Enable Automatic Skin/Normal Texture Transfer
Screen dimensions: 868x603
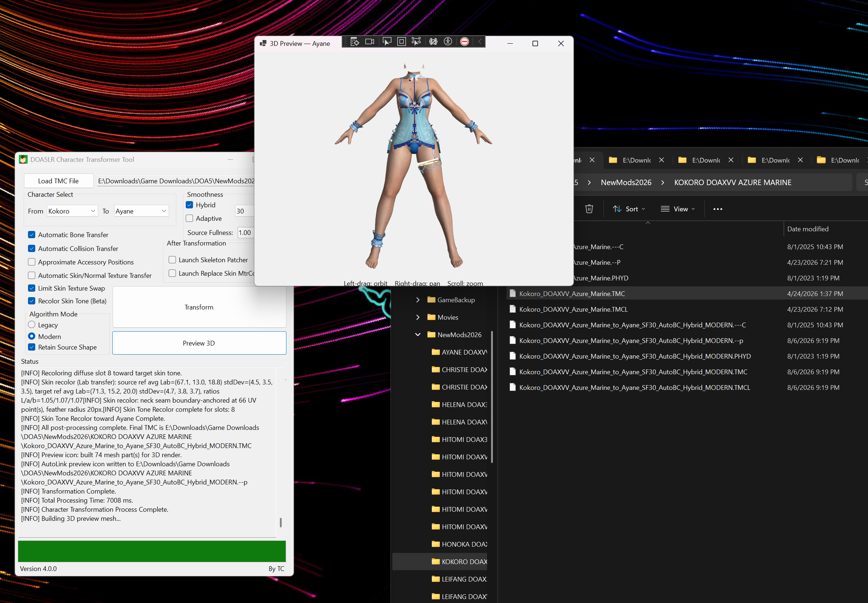pos(32,275)
